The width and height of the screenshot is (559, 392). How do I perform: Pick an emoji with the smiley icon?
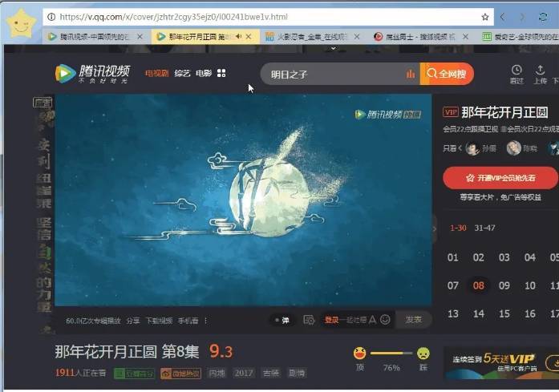[x=385, y=320]
